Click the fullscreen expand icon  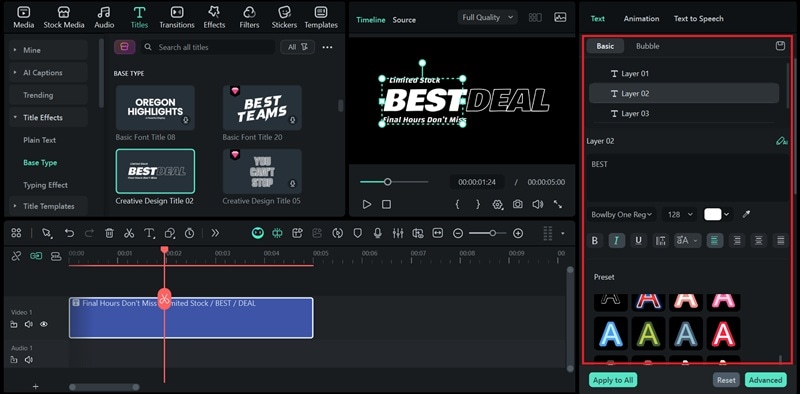(558, 204)
